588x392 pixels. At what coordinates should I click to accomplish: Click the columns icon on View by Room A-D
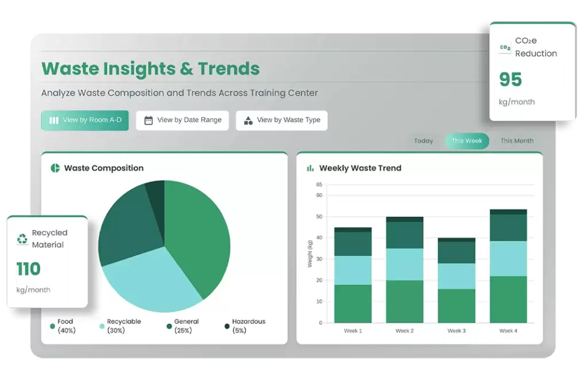coord(53,120)
